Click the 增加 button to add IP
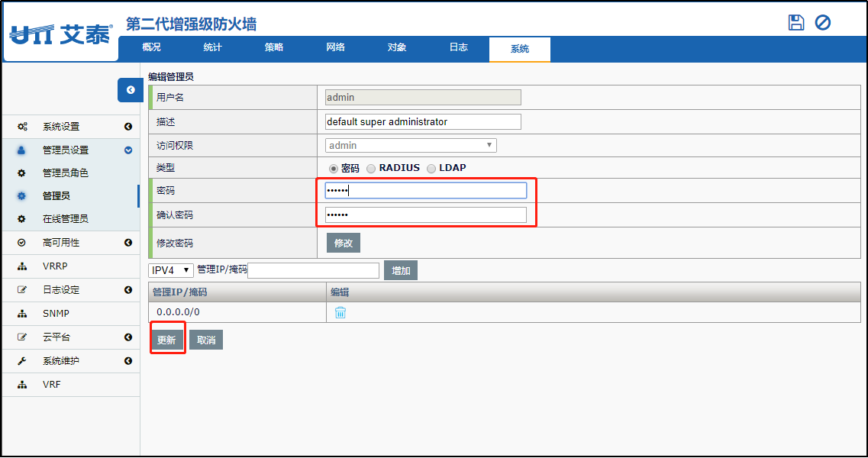This screenshot has width=868, height=458. tap(401, 270)
